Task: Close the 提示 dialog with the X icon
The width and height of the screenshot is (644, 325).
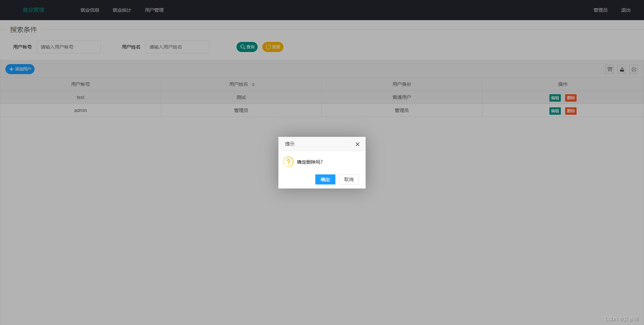Action: (x=358, y=144)
